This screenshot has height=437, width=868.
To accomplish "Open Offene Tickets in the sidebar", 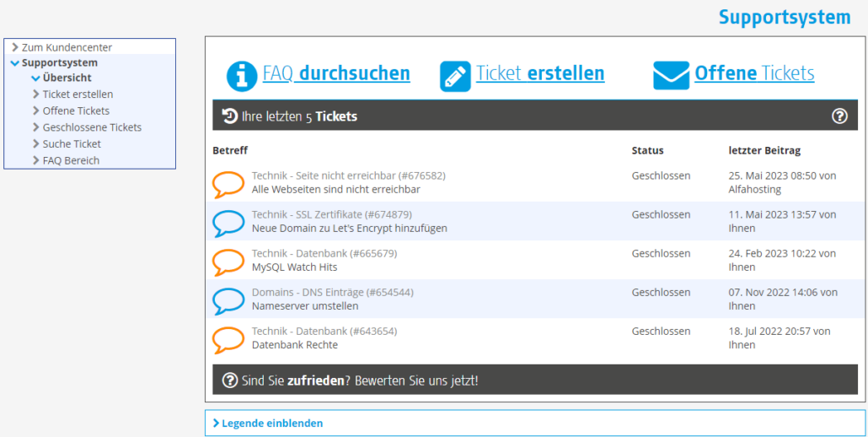I will point(76,111).
